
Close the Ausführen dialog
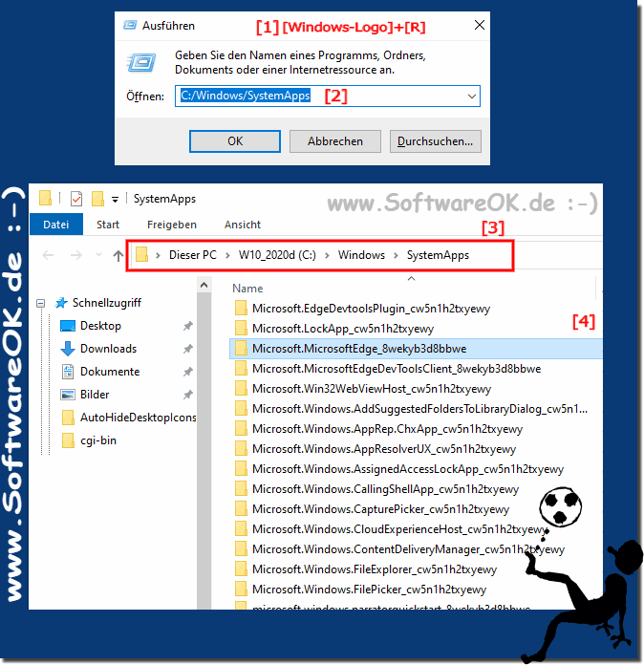pos(480,25)
